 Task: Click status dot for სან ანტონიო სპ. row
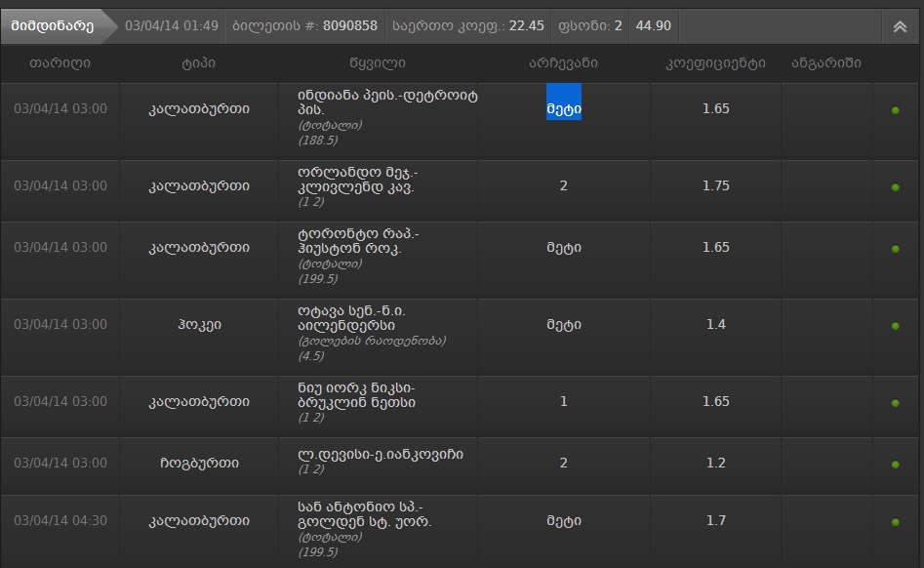(x=895, y=522)
